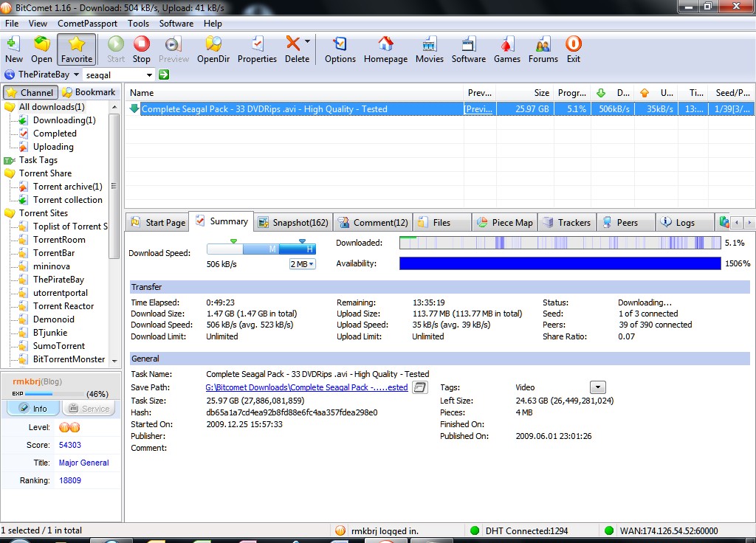Click the orange upload speed column icon
The height and width of the screenshot is (543, 756).
[644, 92]
